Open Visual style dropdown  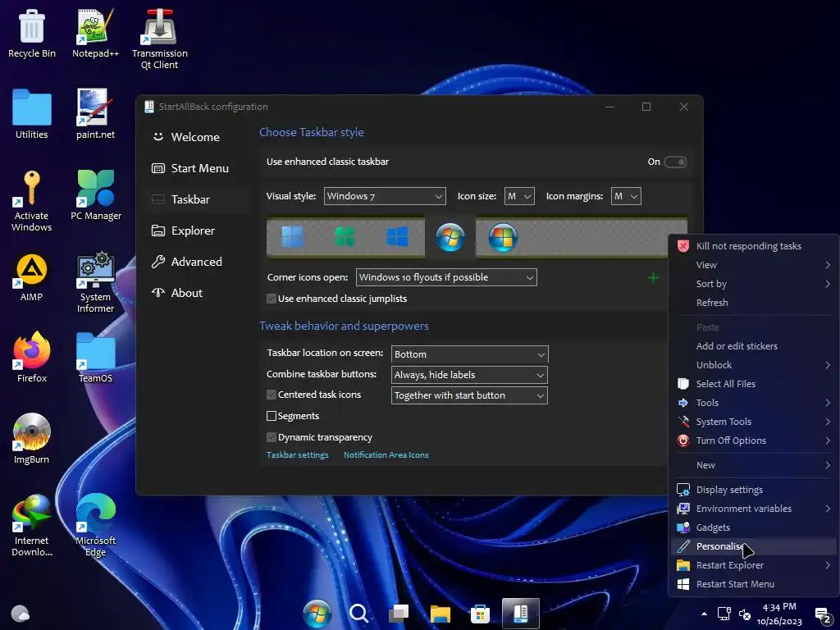(x=385, y=196)
